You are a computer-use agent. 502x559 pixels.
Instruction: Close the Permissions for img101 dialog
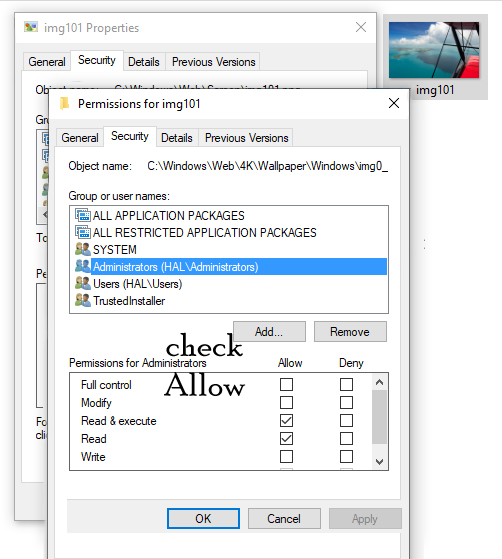click(394, 103)
